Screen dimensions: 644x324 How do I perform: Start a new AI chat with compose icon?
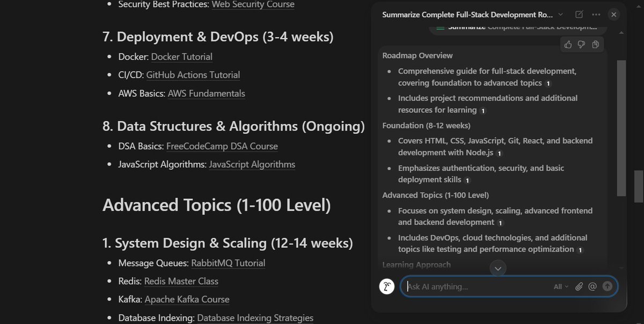(x=579, y=15)
